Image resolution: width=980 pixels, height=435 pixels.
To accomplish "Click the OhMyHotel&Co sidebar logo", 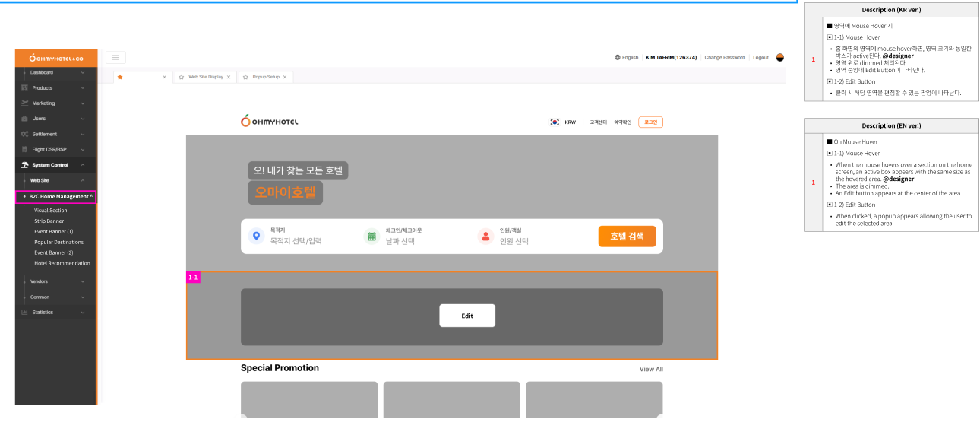I will coord(56,58).
